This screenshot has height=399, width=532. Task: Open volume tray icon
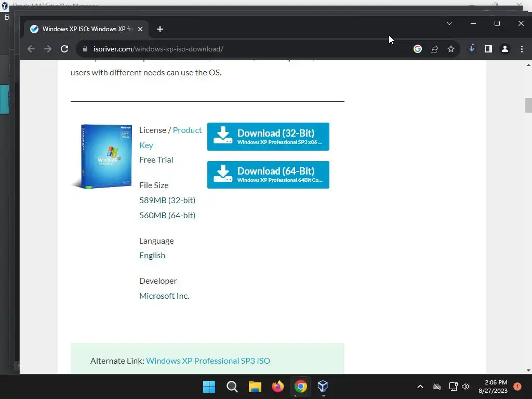pyautogui.click(x=465, y=387)
